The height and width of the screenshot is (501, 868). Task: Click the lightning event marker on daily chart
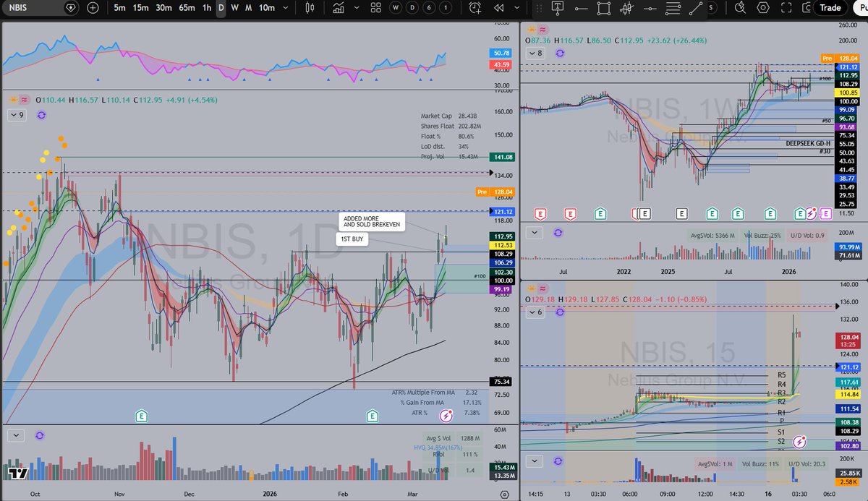446,415
